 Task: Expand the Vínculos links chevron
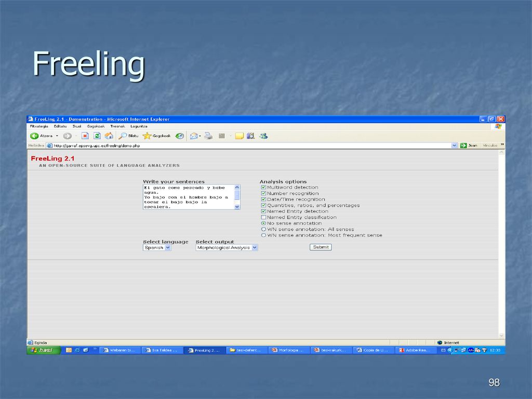[x=502, y=145]
